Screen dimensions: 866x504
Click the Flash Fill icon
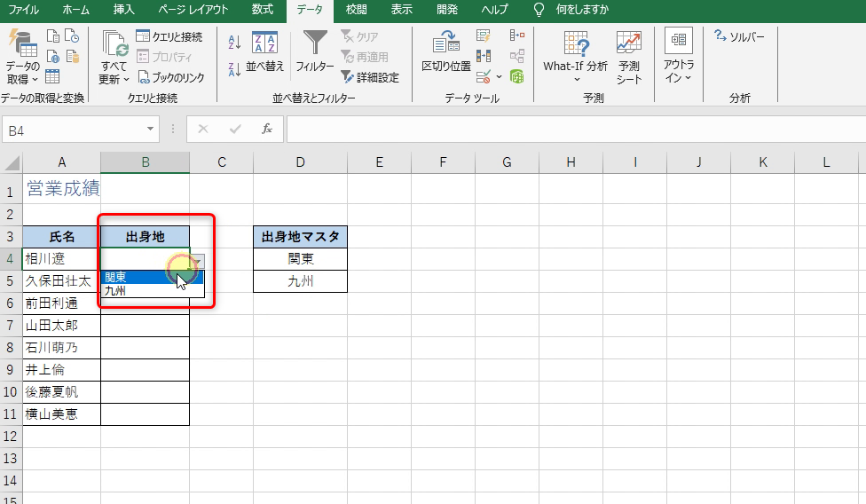(x=484, y=36)
